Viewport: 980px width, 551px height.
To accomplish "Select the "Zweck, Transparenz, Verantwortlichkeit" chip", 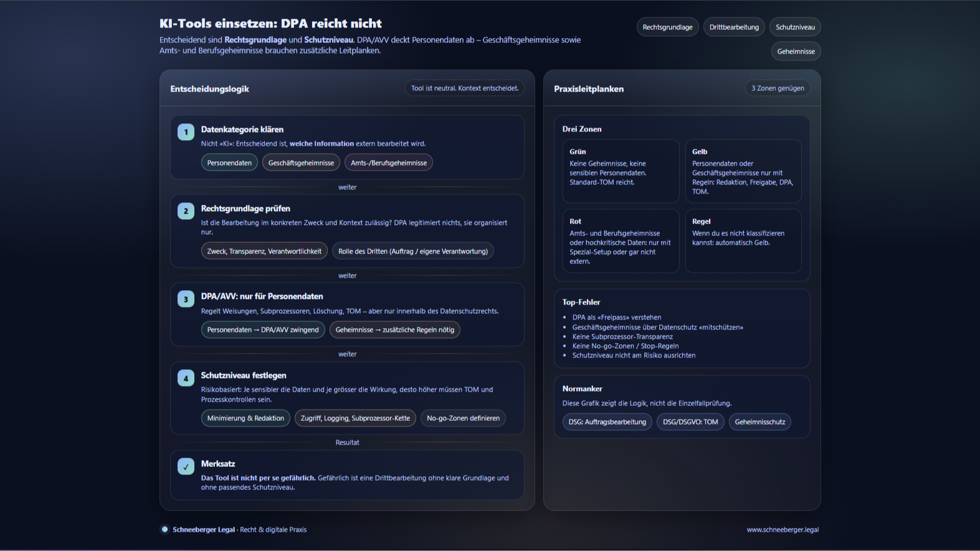I will point(264,251).
